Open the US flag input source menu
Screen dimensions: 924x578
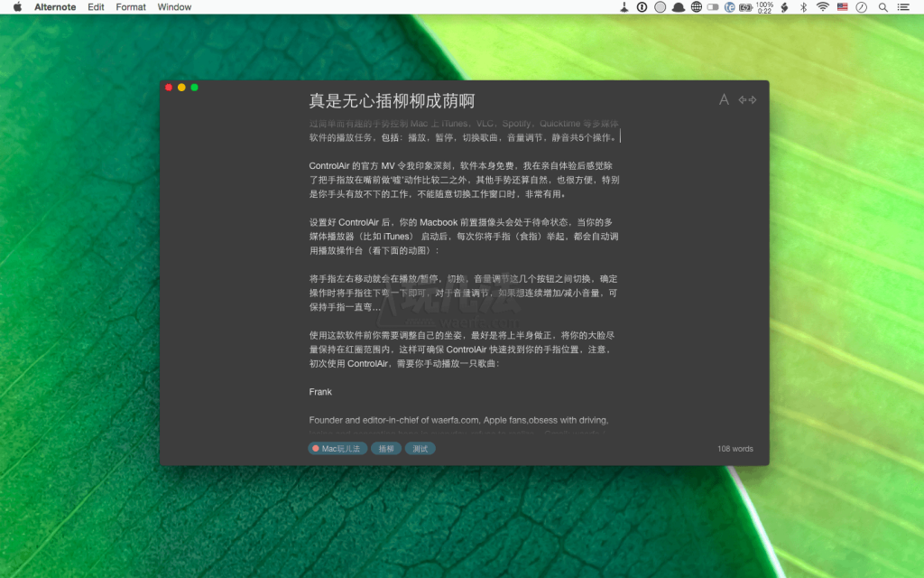click(x=842, y=7)
